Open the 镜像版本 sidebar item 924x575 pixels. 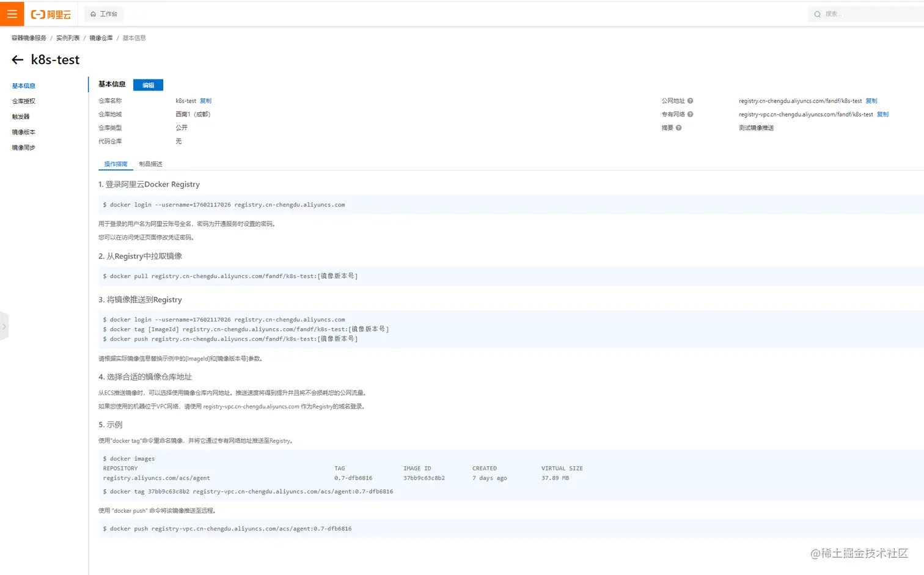point(24,132)
